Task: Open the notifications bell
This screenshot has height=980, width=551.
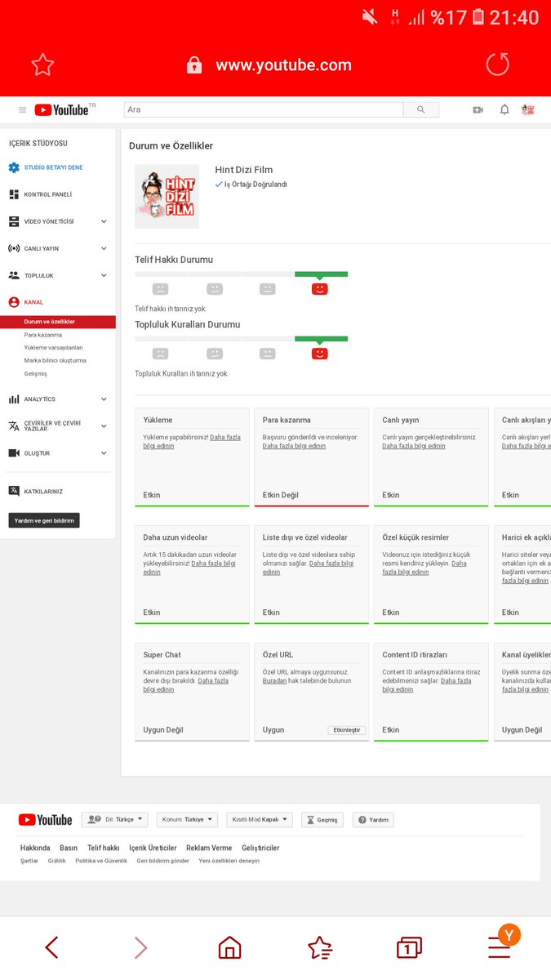Action: (504, 109)
